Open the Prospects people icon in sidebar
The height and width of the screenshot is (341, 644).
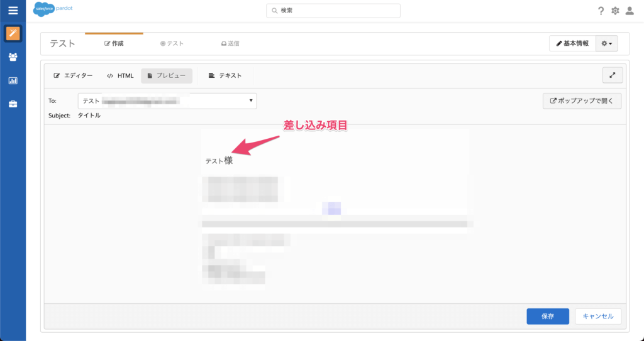(x=13, y=57)
